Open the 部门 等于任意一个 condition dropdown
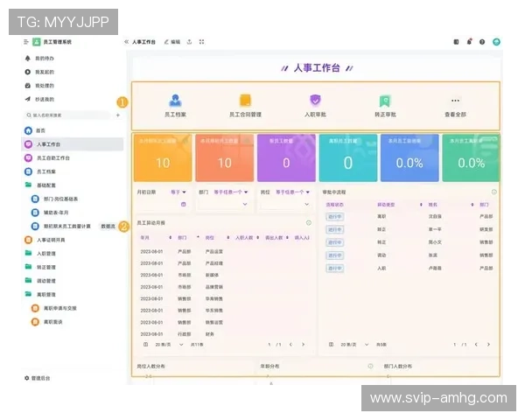This screenshot has height=420, width=525. click(231, 192)
